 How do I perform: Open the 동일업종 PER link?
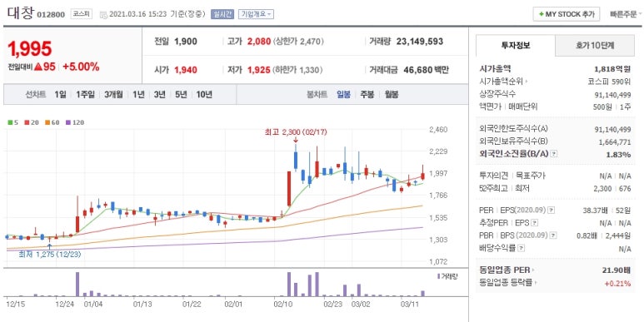[507, 270]
